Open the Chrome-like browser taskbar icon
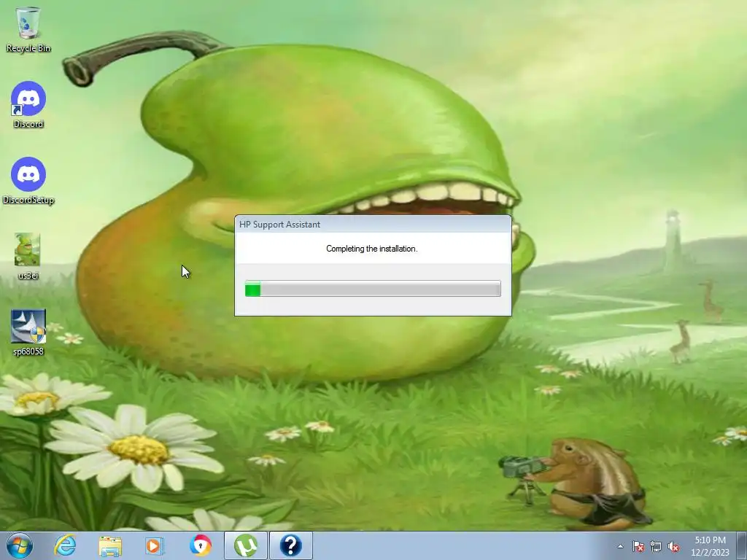 pyautogui.click(x=200, y=545)
